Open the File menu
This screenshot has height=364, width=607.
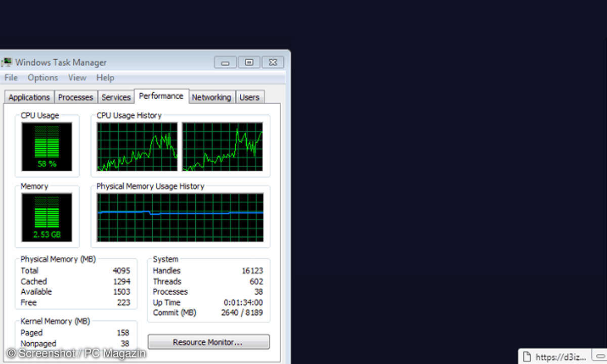tap(11, 77)
